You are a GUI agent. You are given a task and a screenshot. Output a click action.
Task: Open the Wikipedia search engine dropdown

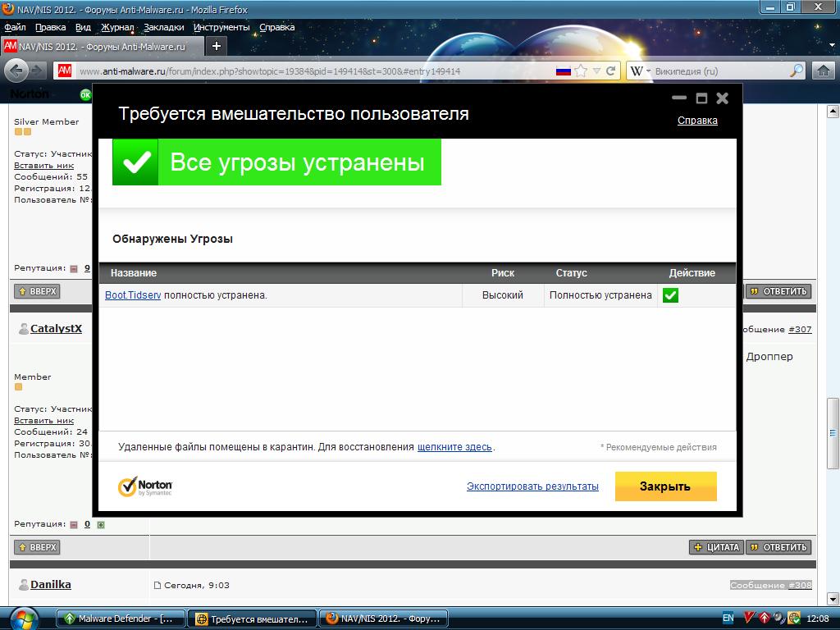click(x=640, y=71)
